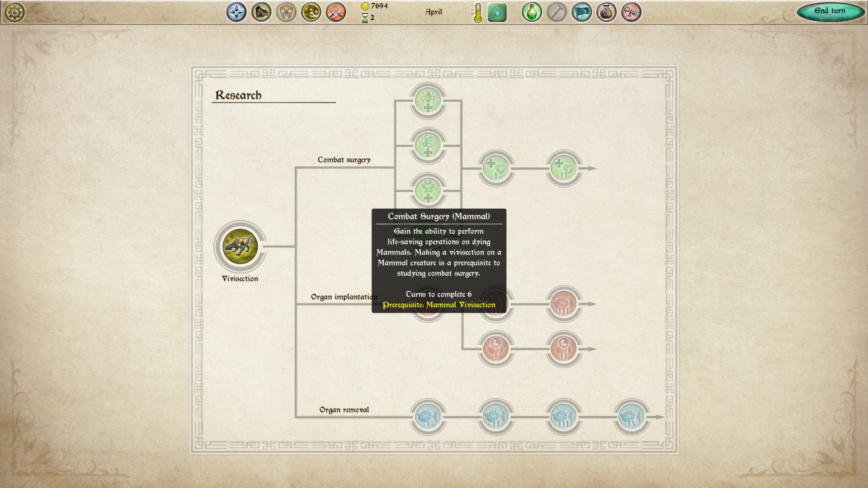Click the water droplet weather icon
Image resolution: width=868 pixels, height=488 pixels.
[x=497, y=12]
